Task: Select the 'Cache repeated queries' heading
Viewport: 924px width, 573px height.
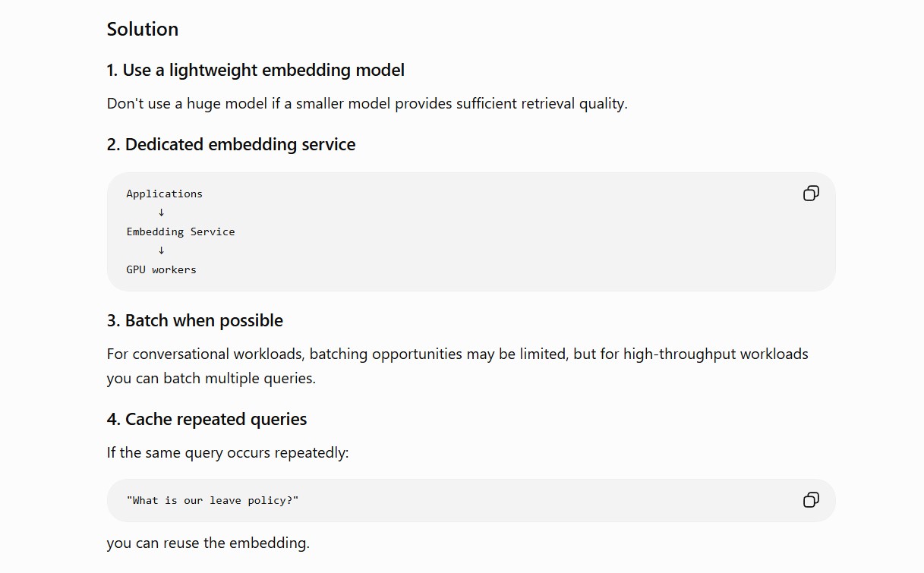Action: pyautogui.click(x=207, y=419)
